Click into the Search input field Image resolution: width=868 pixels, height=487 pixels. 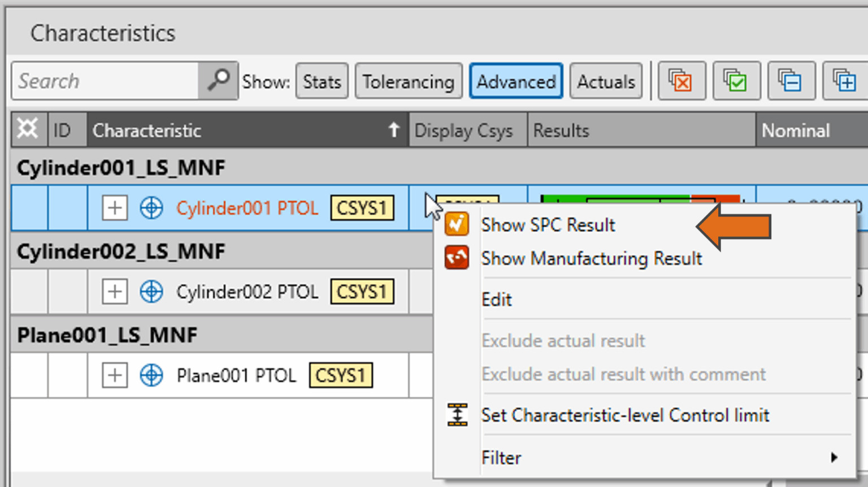[x=106, y=81]
